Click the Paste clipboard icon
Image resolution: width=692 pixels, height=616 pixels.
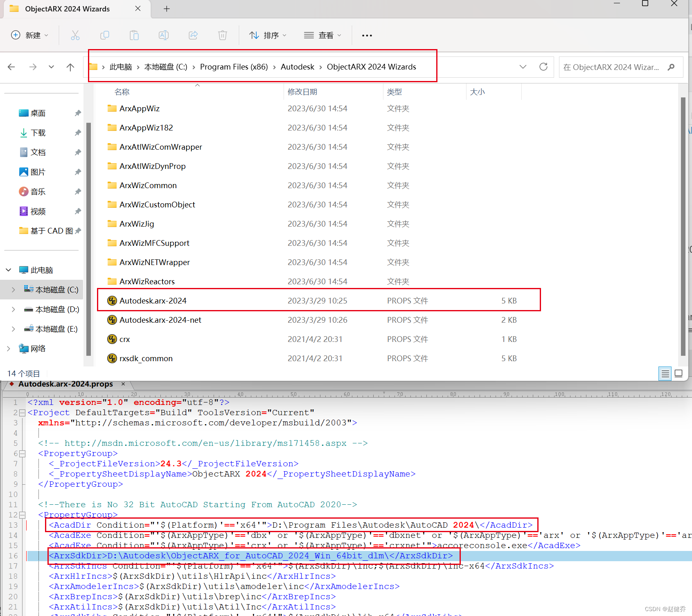pyautogui.click(x=134, y=35)
